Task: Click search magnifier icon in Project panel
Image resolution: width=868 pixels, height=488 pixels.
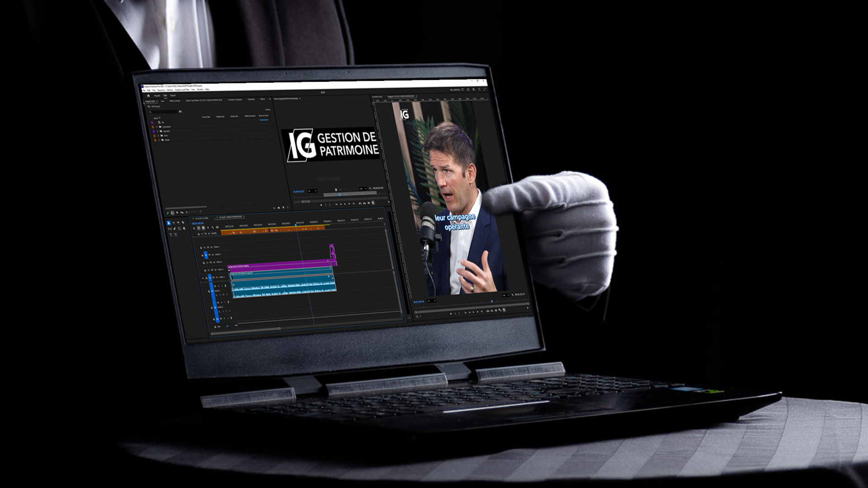Action: pyautogui.click(x=150, y=112)
